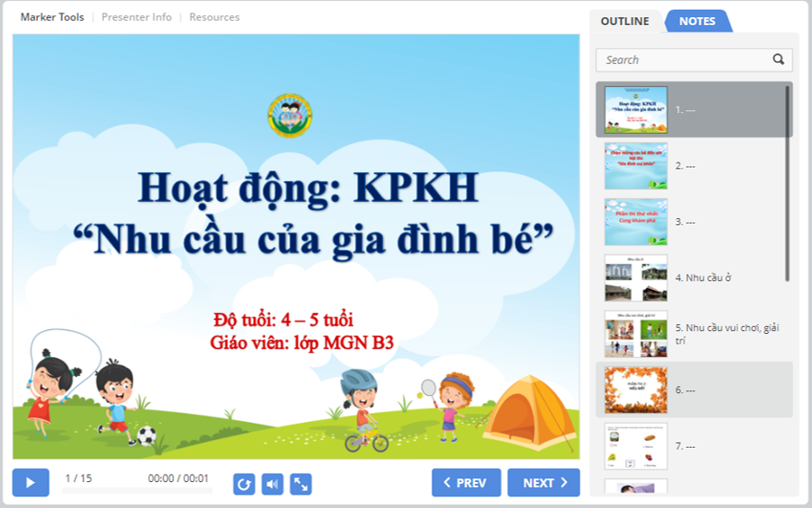Screen dimensions: 812x508
Task: Open slide 5 "Nhu cầu vui chơi, giải trí"
Action: (x=636, y=334)
